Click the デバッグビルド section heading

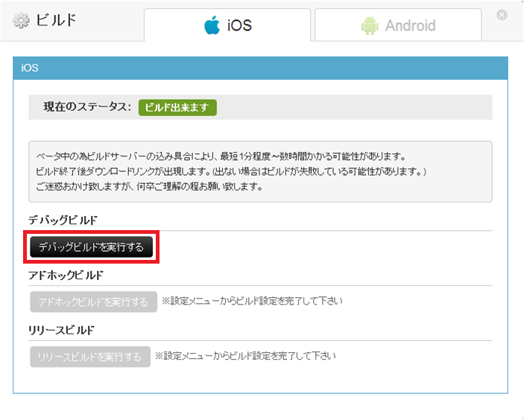point(63,220)
